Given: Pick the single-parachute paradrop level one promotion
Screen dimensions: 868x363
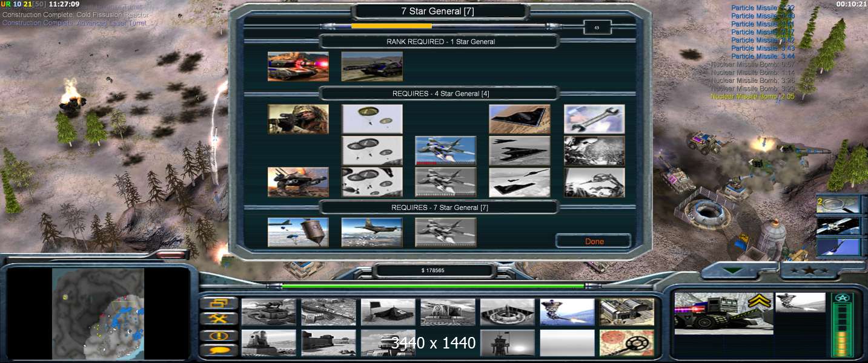Looking at the screenshot, I should click(372, 119).
